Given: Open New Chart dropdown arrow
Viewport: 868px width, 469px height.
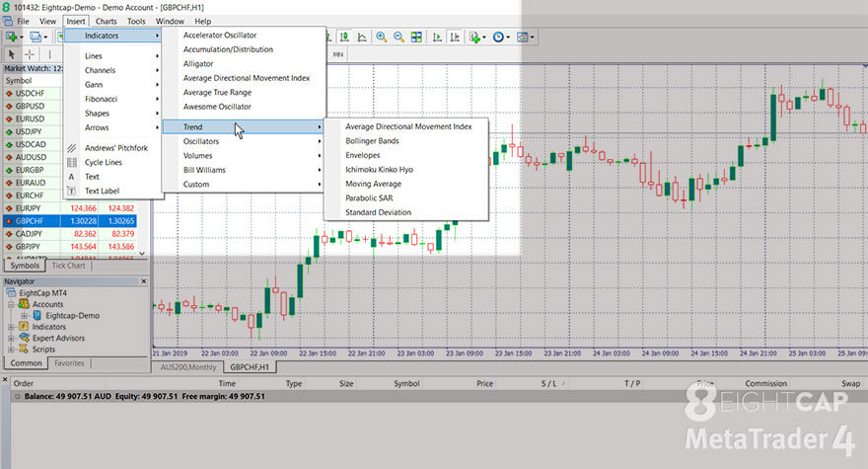Looking at the screenshot, I should tap(21, 38).
